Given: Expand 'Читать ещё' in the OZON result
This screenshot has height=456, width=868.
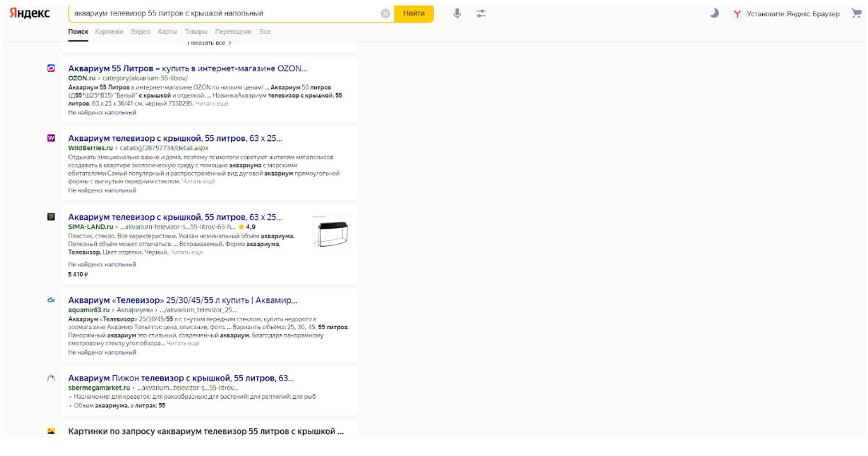Looking at the screenshot, I should click(212, 103).
